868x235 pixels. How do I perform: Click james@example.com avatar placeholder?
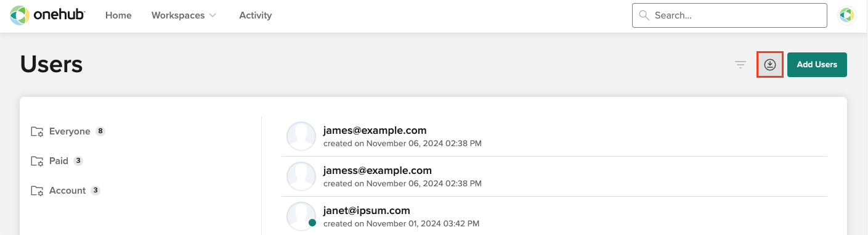point(302,136)
